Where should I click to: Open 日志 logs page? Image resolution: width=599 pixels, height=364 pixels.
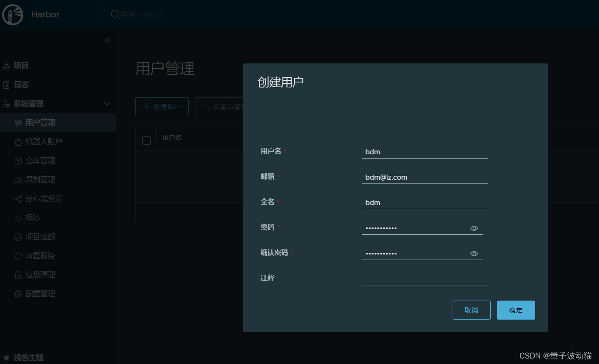pos(21,85)
